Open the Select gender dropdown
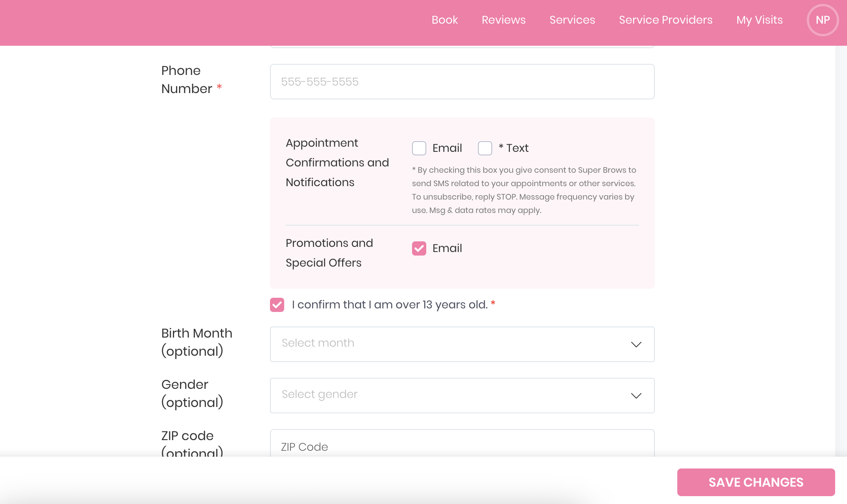847x504 pixels. (454, 395)
